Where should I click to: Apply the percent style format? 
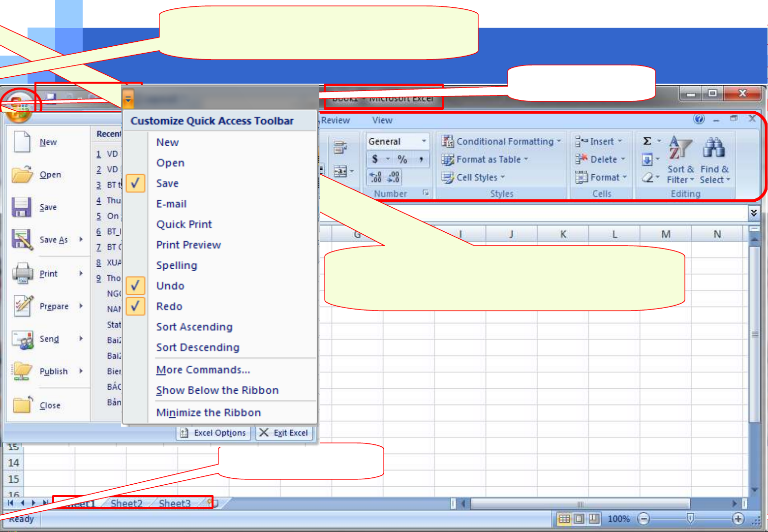pyautogui.click(x=402, y=159)
